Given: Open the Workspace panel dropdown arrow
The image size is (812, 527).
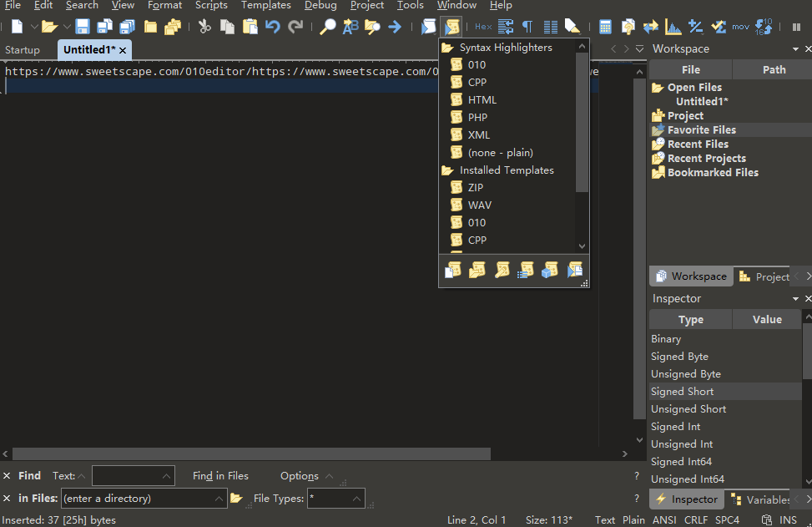Looking at the screenshot, I should 795,49.
